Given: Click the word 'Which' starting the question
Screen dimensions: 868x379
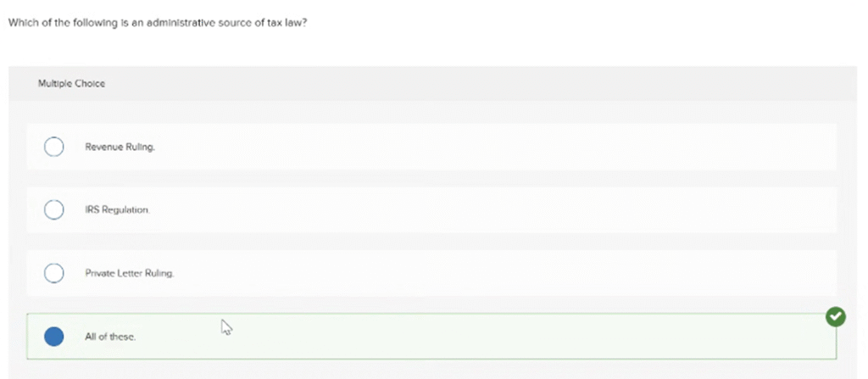Looking at the screenshot, I should pyautogui.click(x=20, y=24).
